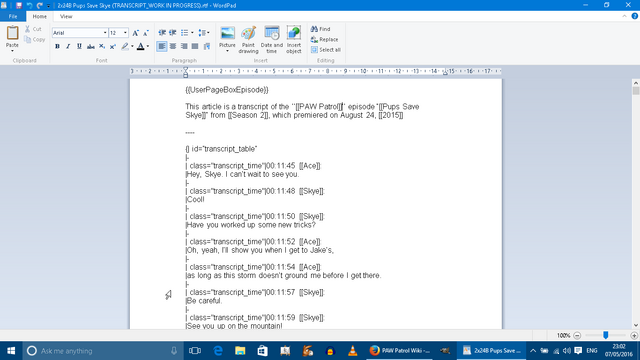Click the Insert Picture icon
Screen dimensions: 640x360
pos(227,33)
